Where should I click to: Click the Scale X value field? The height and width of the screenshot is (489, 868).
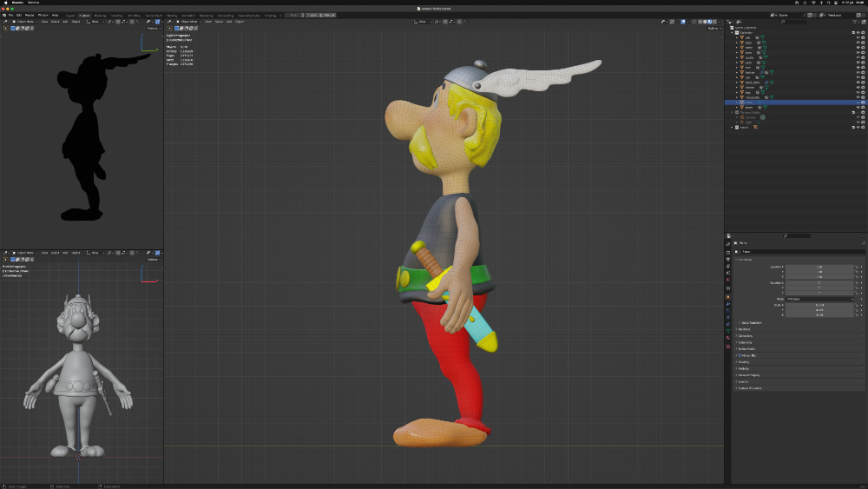(819, 305)
